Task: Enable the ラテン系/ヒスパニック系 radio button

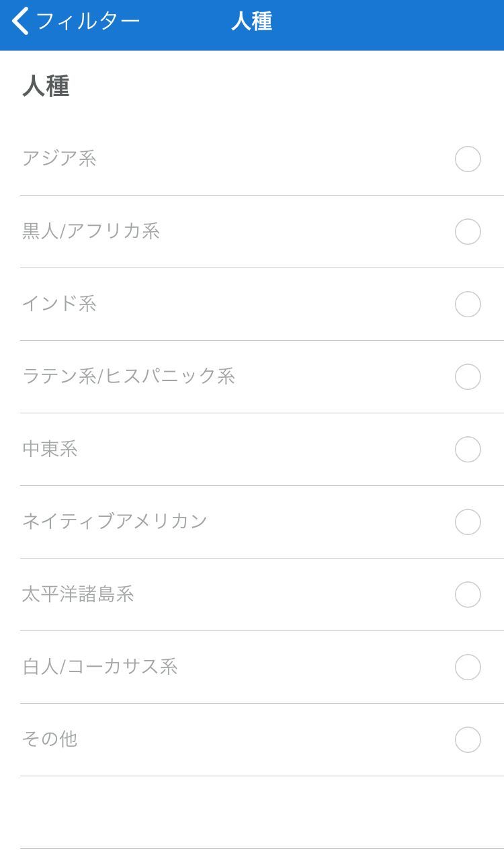Action: coord(468,377)
